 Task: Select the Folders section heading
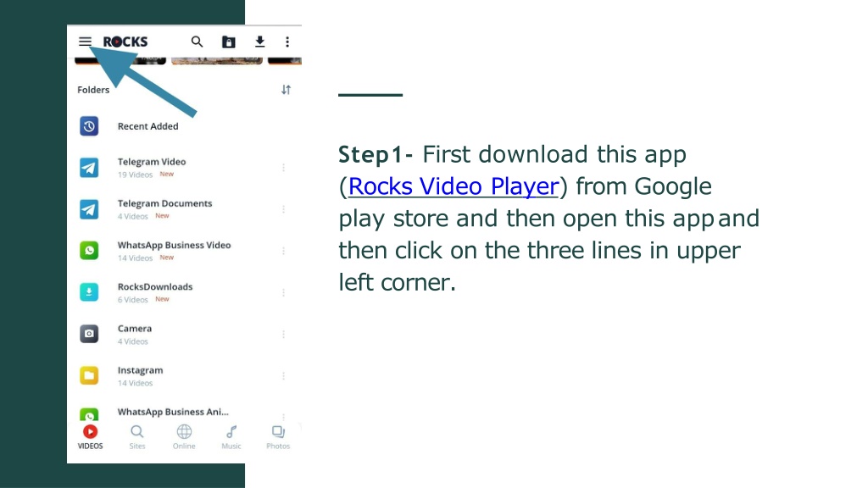(x=93, y=90)
